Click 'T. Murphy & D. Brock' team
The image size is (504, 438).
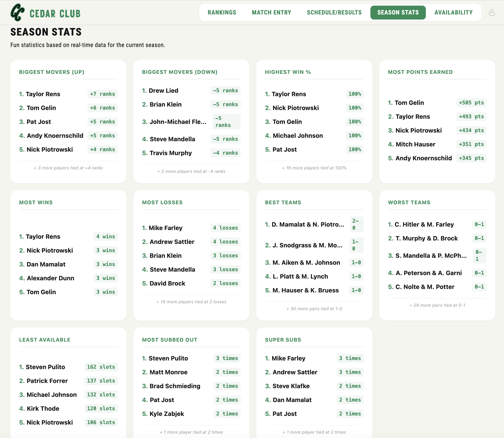(x=426, y=238)
